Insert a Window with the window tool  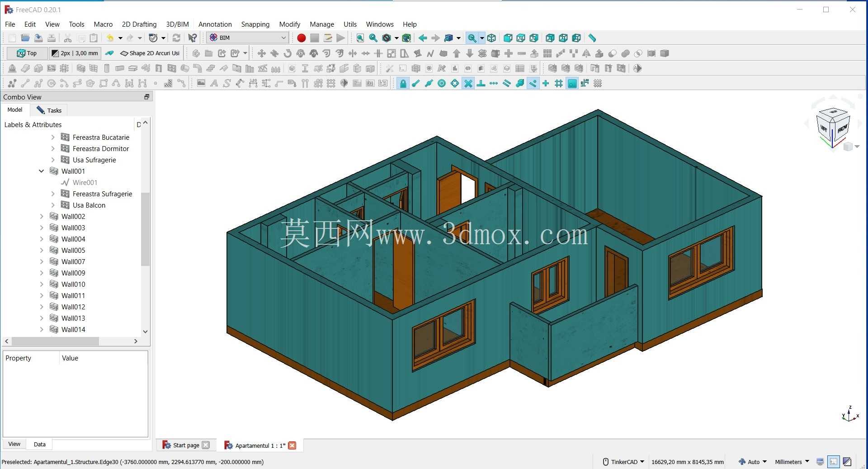pyautogui.click(x=171, y=68)
